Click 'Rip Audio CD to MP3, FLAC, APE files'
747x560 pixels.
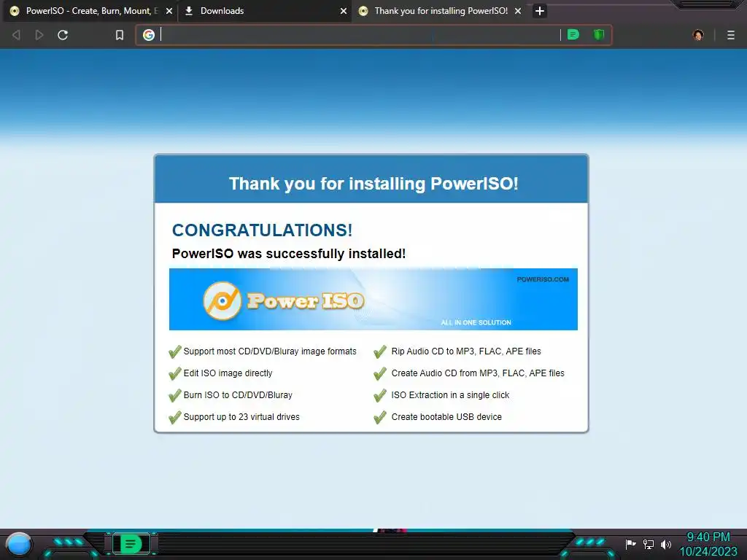(x=466, y=351)
